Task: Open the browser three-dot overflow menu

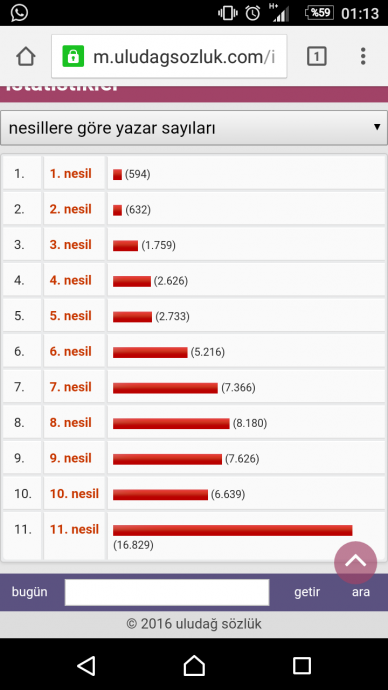Action: pos(363,56)
